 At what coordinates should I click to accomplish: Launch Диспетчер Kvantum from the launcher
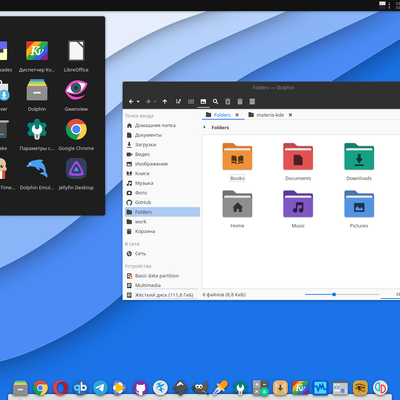coord(37,56)
